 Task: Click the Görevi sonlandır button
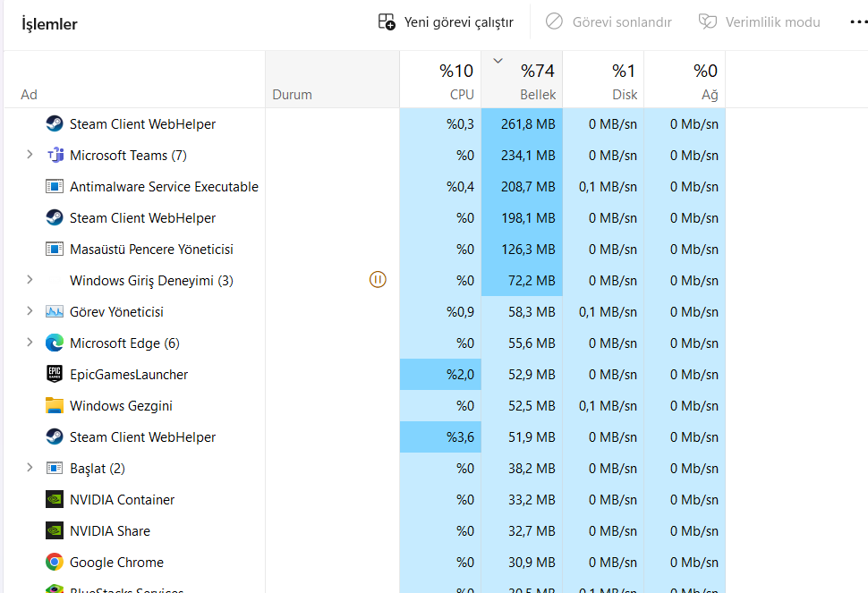click(608, 22)
